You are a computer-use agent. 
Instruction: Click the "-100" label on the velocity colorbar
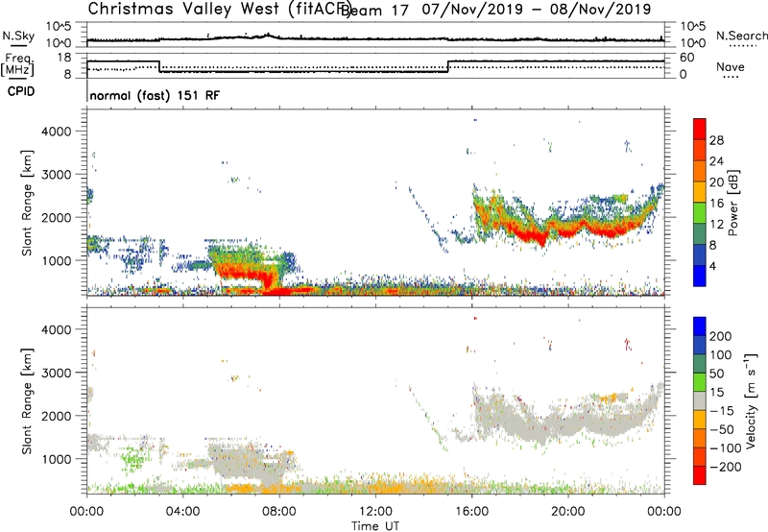pos(726,448)
